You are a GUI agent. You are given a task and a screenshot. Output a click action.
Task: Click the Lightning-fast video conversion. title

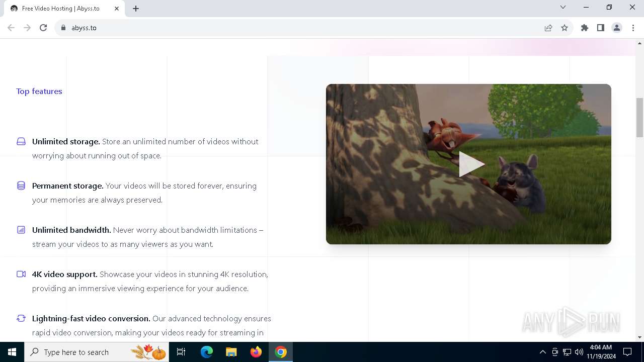point(91,319)
